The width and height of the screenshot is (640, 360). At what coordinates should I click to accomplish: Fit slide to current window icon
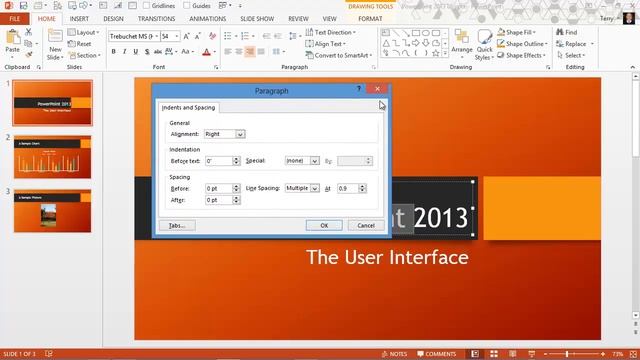pyautogui.click(x=633, y=354)
